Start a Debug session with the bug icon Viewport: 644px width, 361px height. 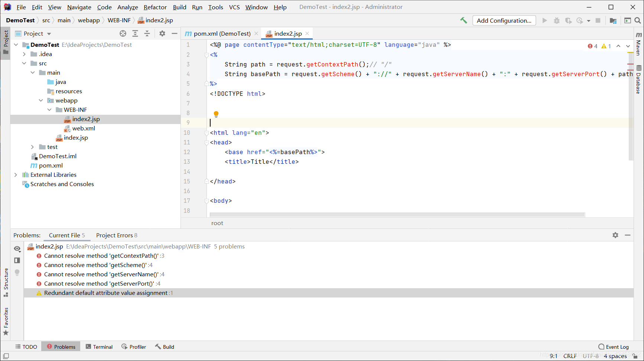556,20
